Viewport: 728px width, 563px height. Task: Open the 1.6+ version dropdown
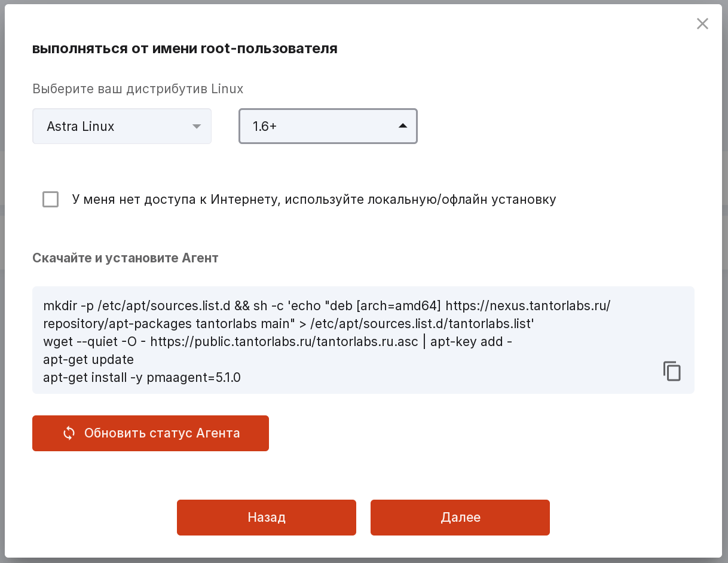click(328, 126)
